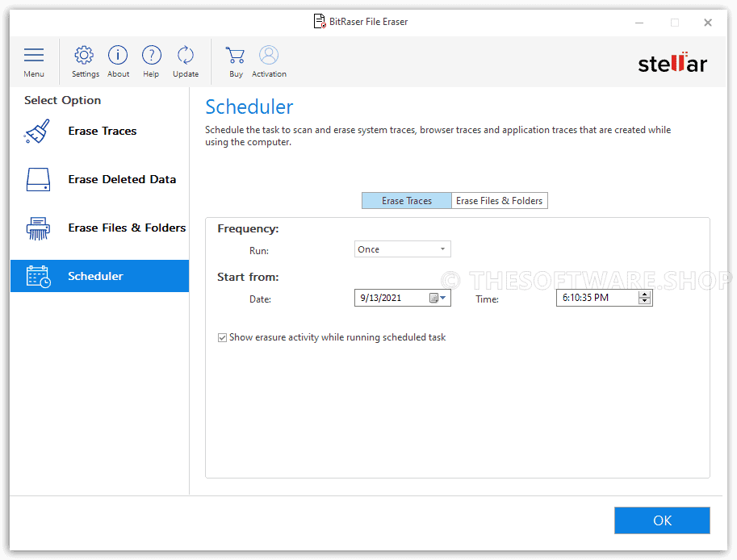The height and width of the screenshot is (560, 737).
Task: Click the Scheduler description paragraph
Action: 438,136
